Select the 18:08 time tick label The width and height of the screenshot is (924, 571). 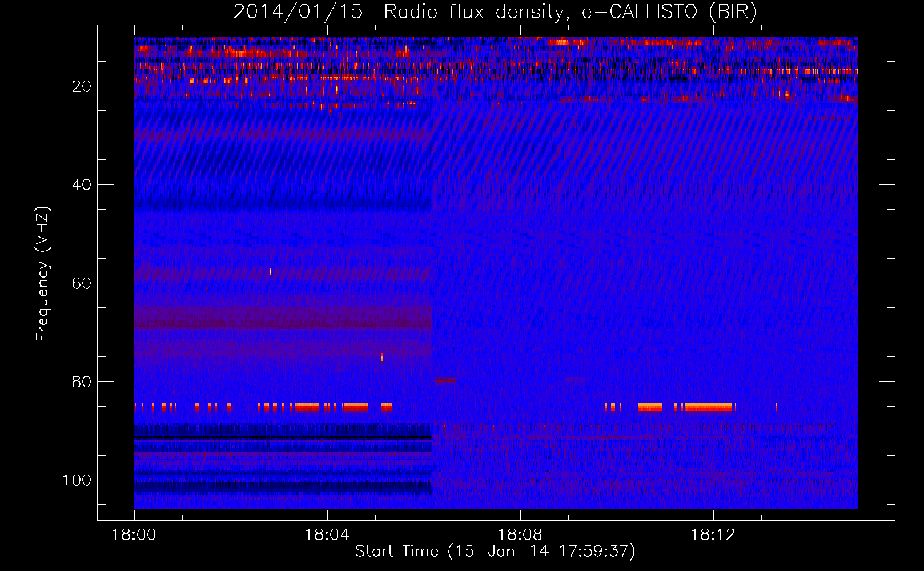(520, 535)
